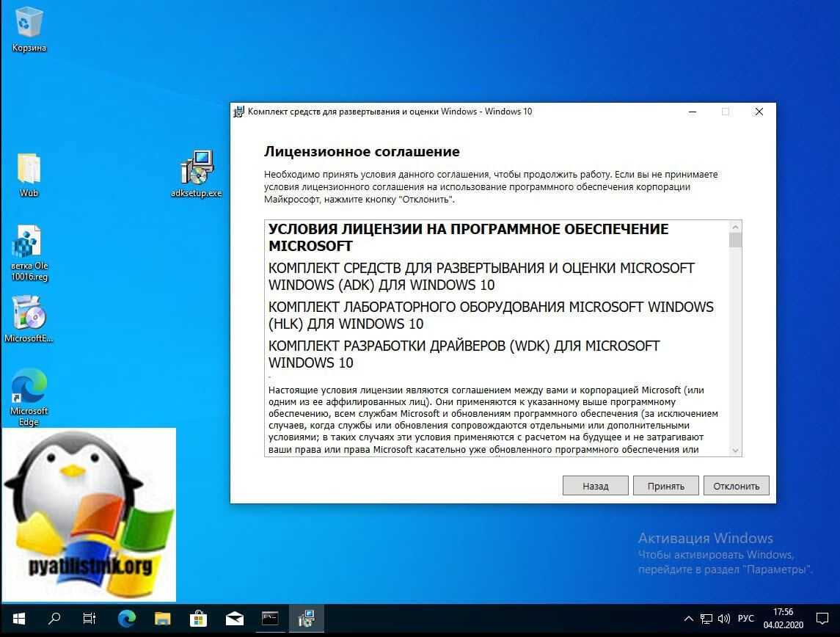The height and width of the screenshot is (637, 840).
Task: Open network status tray icon
Action: [x=706, y=619]
